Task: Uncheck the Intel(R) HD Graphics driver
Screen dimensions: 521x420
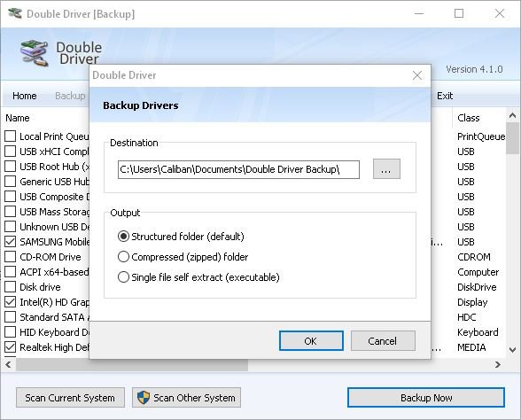Action: tap(11, 301)
